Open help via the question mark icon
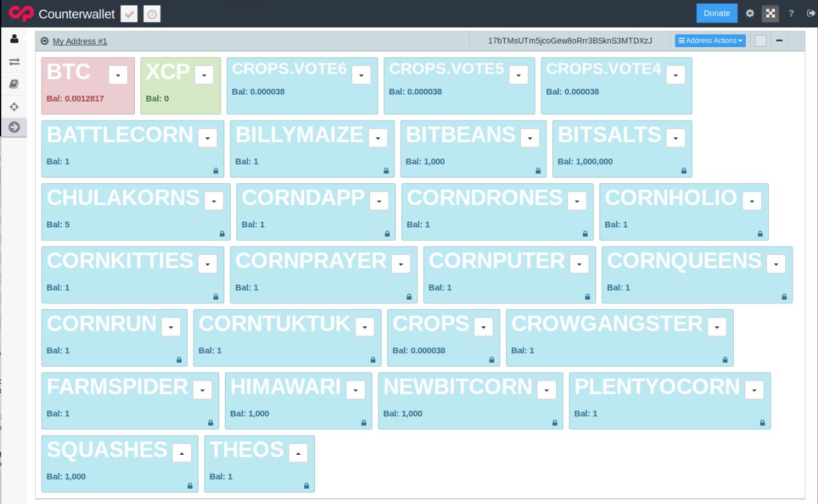818x504 pixels. (x=792, y=13)
